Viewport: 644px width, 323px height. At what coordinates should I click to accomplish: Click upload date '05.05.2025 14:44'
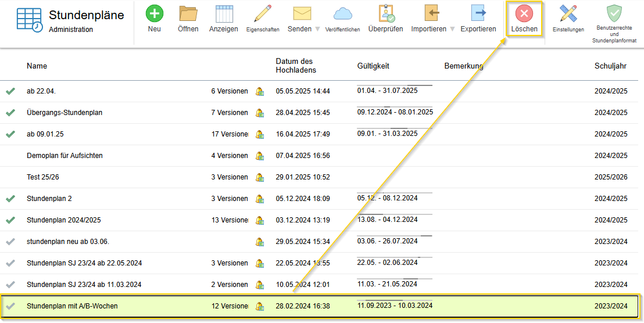(x=303, y=91)
